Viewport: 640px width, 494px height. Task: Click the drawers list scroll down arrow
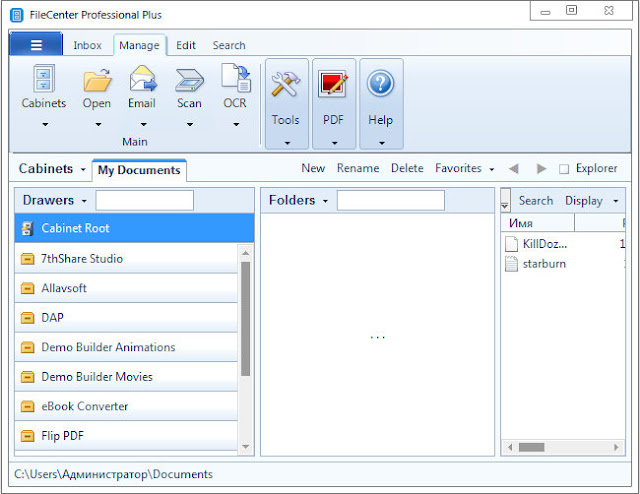[245, 447]
